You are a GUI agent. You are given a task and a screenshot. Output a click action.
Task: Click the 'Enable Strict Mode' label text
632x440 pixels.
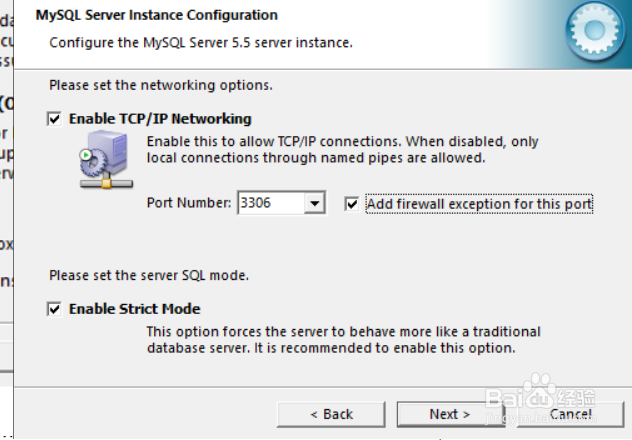click(134, 309)
